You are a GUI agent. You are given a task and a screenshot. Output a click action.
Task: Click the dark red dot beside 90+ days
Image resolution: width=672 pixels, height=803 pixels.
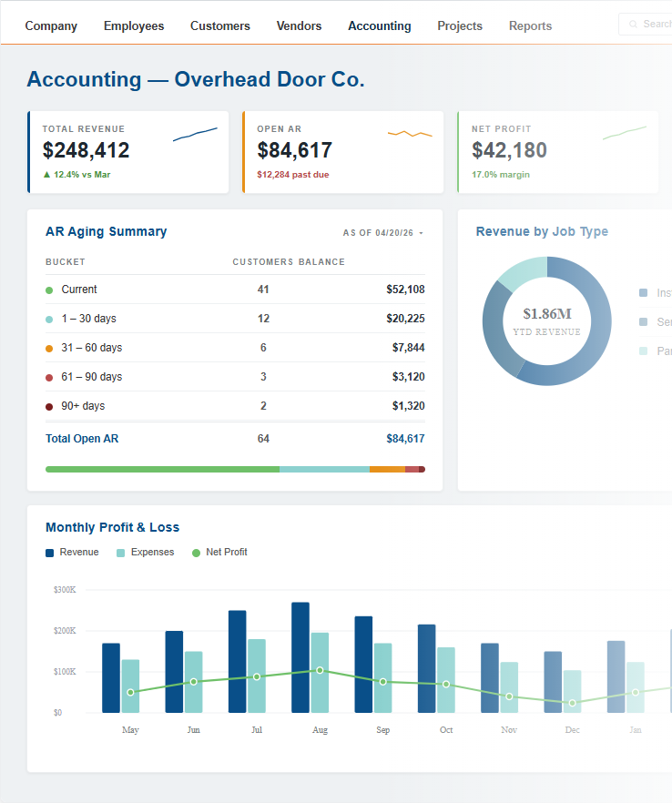pos(49,407)
